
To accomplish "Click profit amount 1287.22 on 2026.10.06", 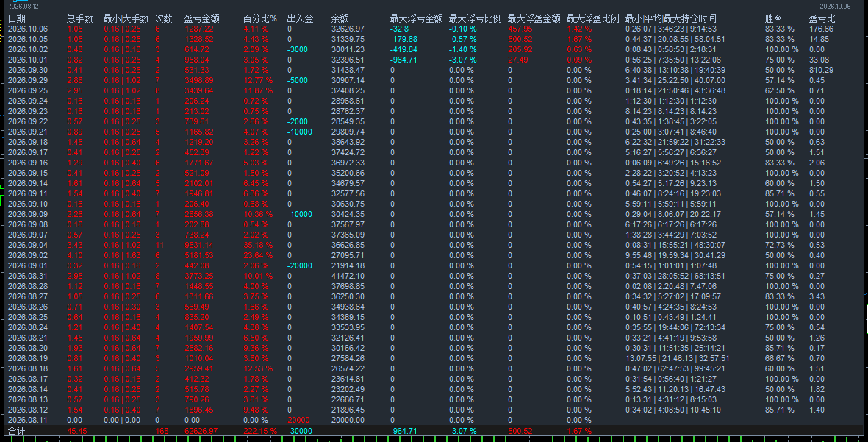I will click(198, 29).
